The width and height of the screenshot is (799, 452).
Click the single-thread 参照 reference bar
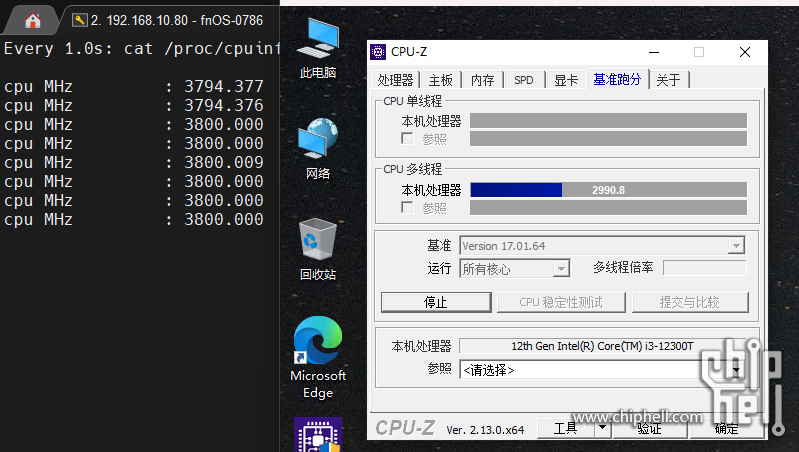pyautogui.click(x=608, y=139)
